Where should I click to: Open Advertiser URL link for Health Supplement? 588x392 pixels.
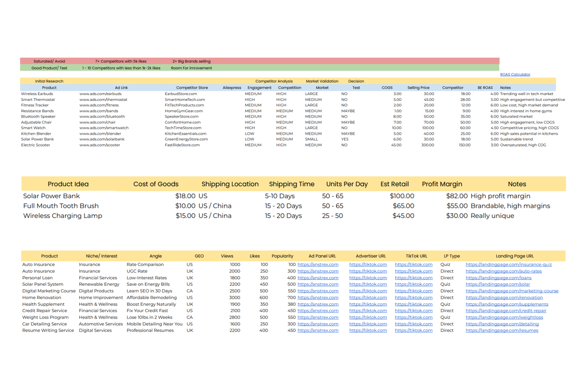368,304
